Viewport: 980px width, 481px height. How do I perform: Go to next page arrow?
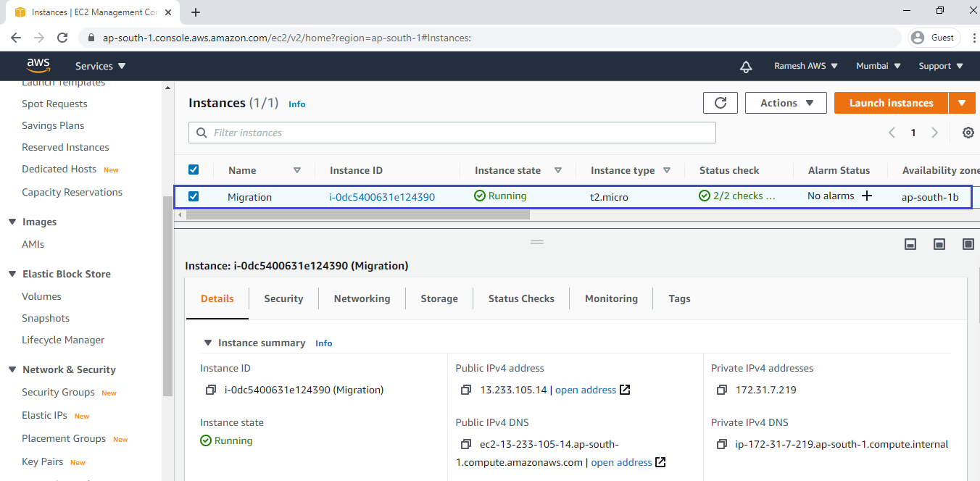pyautogui.click(x=935, y=133)
